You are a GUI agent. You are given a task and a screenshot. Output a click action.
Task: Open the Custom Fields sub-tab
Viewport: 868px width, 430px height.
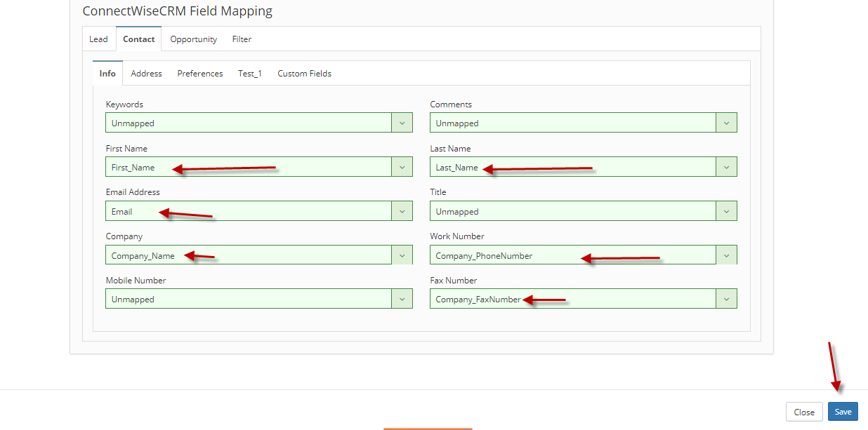click(x=304, y=73)
